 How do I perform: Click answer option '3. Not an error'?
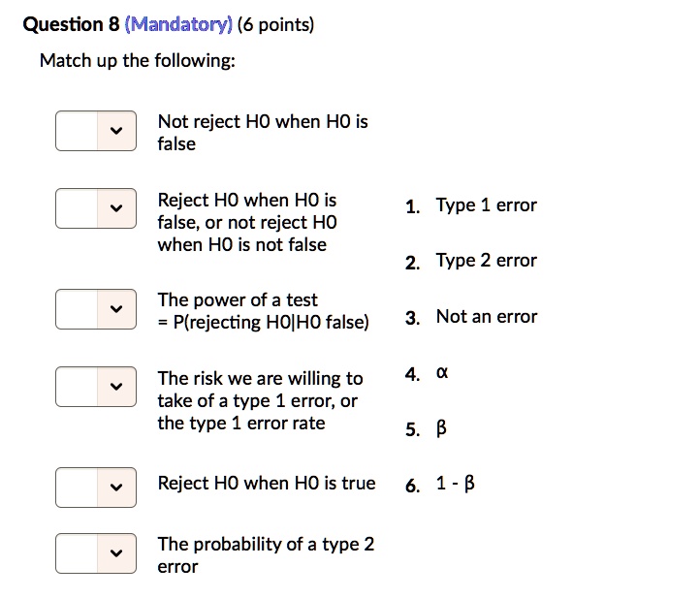coord(471,317)
